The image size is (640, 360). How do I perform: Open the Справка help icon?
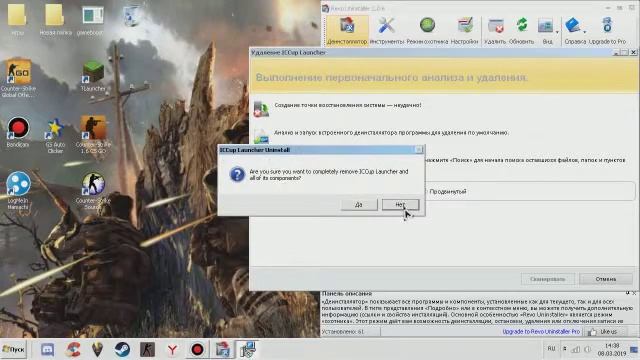pos(573,31)
